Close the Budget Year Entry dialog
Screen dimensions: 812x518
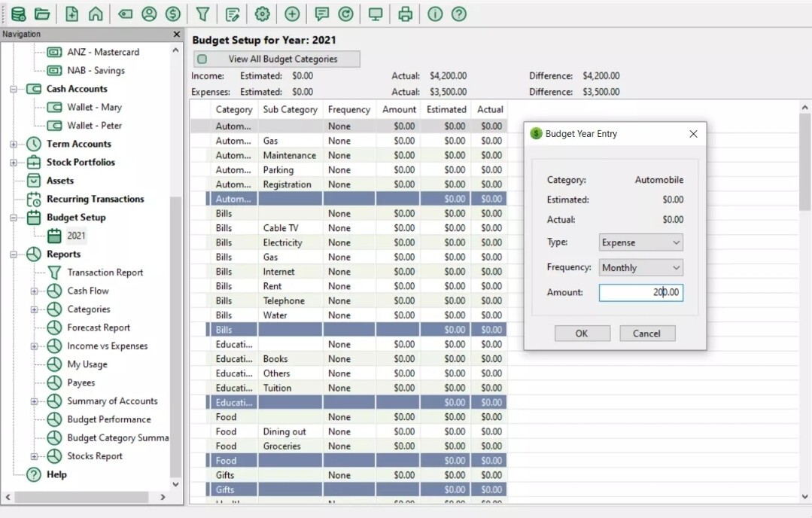693,134
